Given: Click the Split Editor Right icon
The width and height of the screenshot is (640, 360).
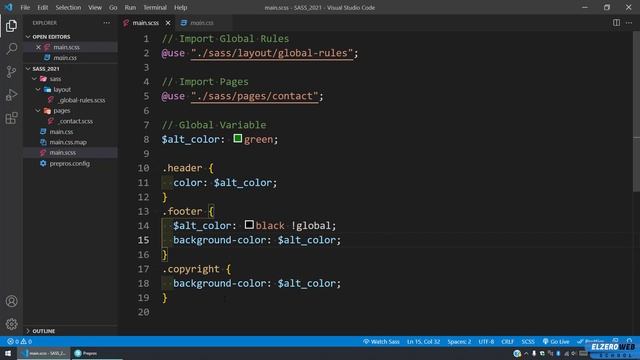Looking at the screenshot, I should pyautogui.click(x=616, y=23).
